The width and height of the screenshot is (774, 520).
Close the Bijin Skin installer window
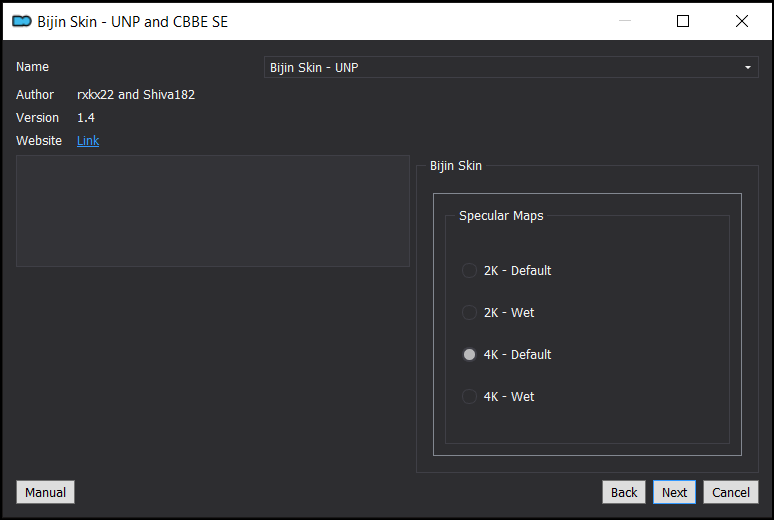pyautogui.click(x=741, y=21)
